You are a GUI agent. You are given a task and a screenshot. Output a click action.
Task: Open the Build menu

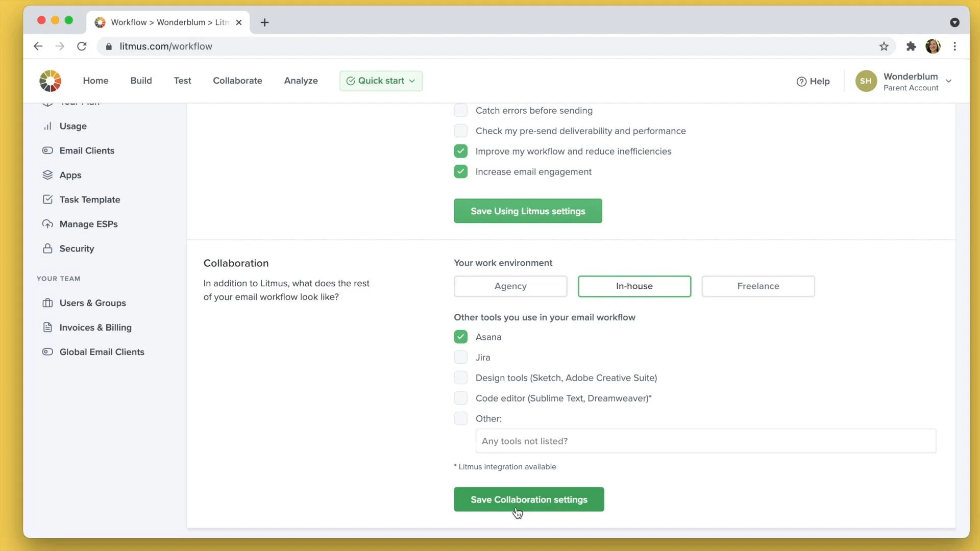pyautogui.click(x=141, y=81)
